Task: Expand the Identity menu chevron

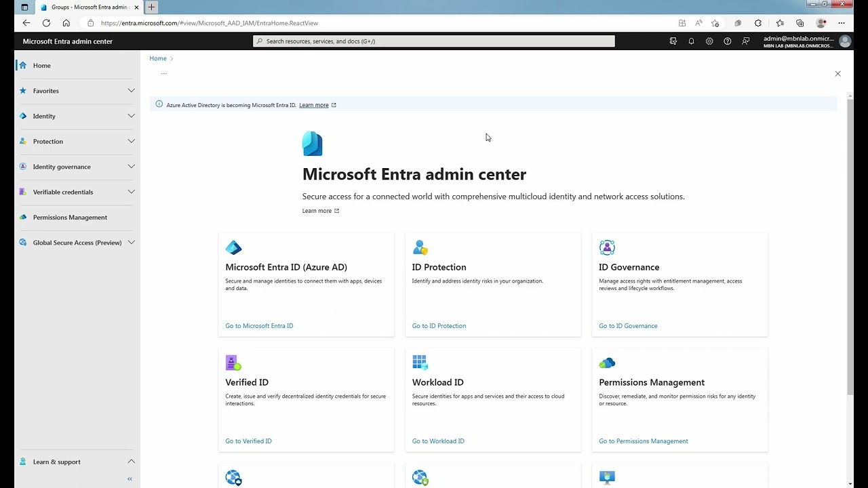Action: click(x=132, y=116)
